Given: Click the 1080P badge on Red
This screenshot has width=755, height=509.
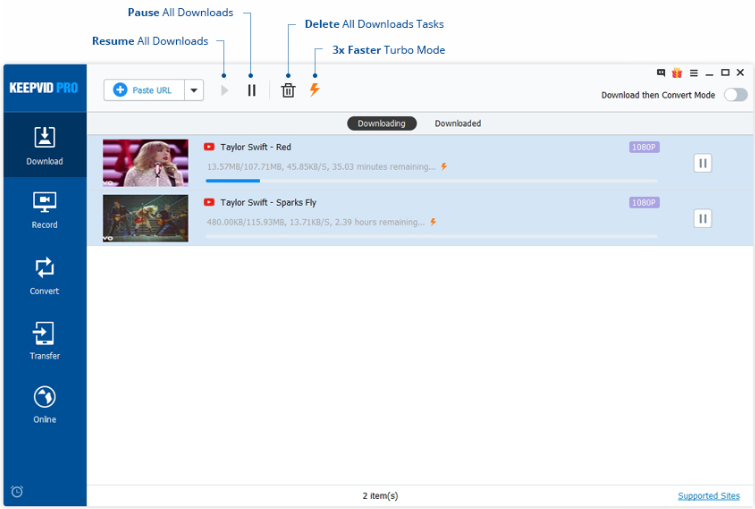Looking at the screenshot, I should [644, 147].
